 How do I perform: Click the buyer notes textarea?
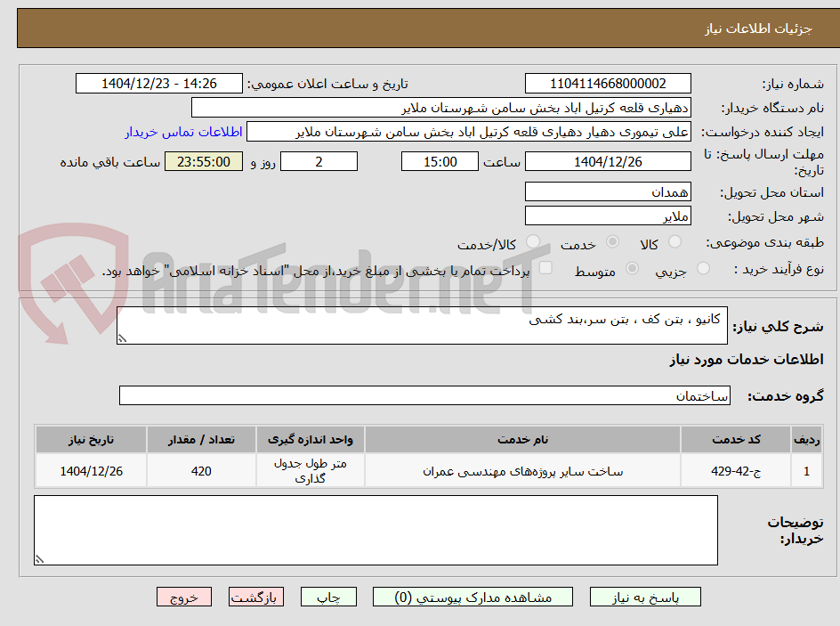click(376, 530)
